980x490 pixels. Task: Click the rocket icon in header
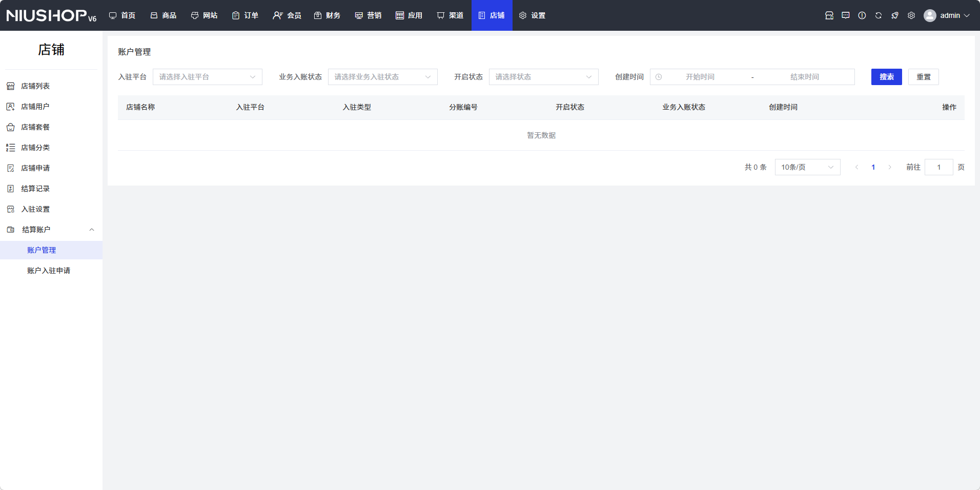point(895,15)
